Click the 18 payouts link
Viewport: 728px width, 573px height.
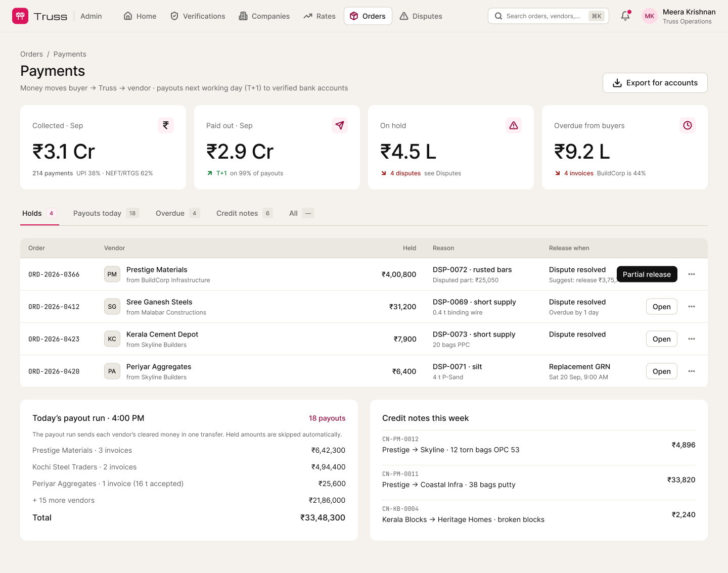pyautogui.click(x=327, y=418)
